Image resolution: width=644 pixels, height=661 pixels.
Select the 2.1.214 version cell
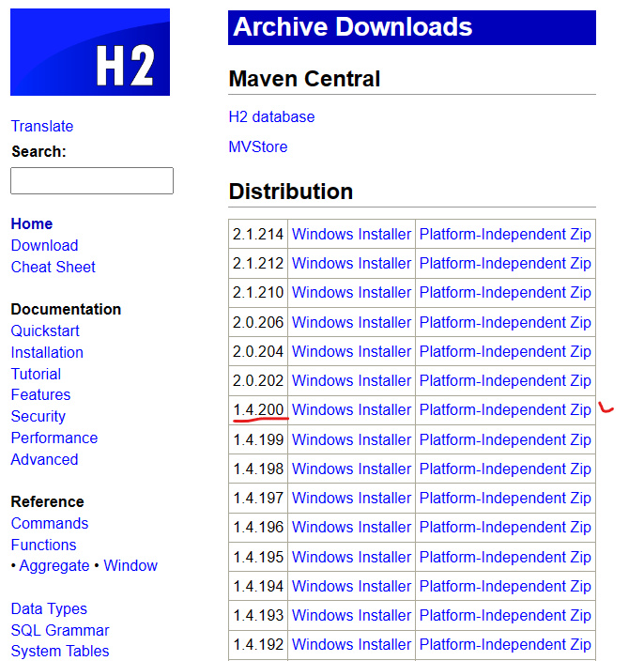click(258, 234)
